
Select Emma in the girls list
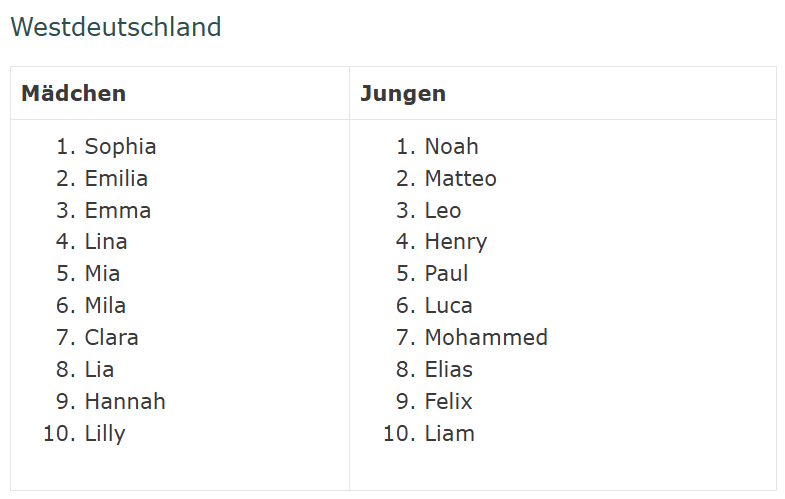point(117,211)
